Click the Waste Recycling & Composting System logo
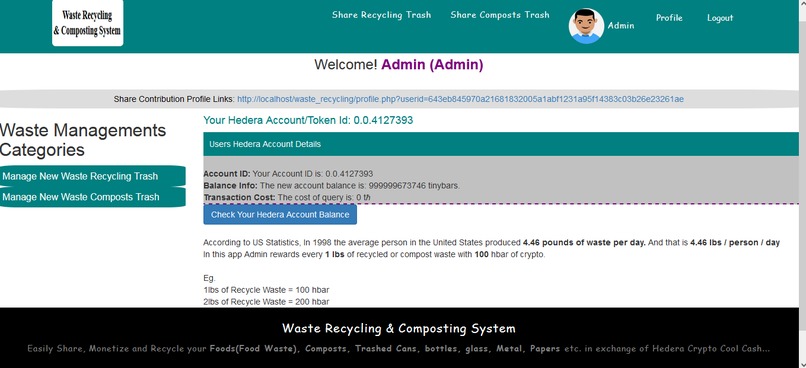 (87, 23)
